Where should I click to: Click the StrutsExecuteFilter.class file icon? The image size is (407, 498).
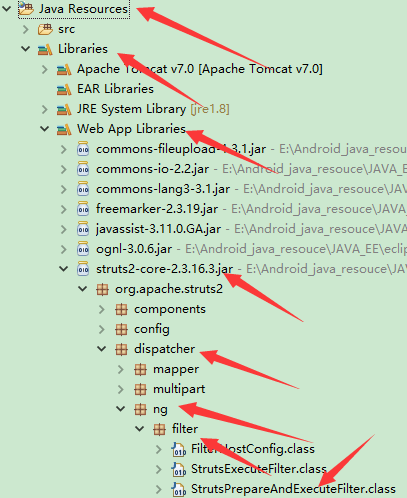point(179,469)
